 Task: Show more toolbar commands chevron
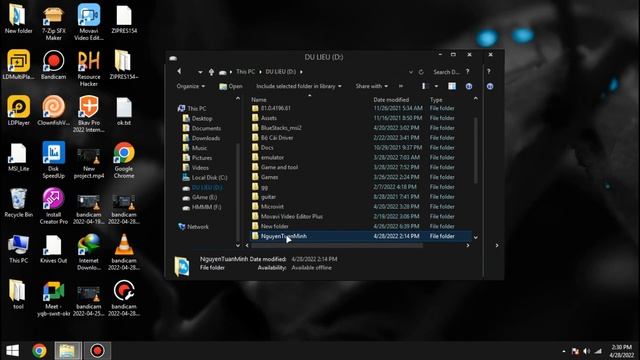(x=401, y=86)
